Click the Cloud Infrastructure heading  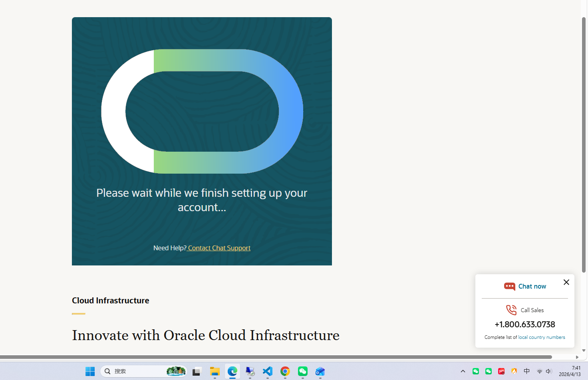(111, 301)
